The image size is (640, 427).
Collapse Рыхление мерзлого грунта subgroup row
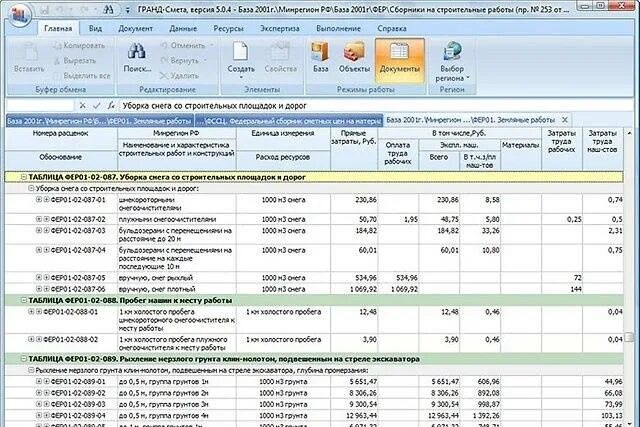tap(31, 370)
